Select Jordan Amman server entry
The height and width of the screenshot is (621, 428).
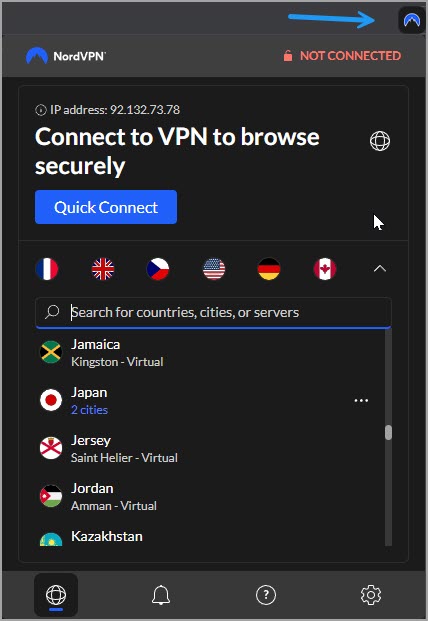coord(210,497)
